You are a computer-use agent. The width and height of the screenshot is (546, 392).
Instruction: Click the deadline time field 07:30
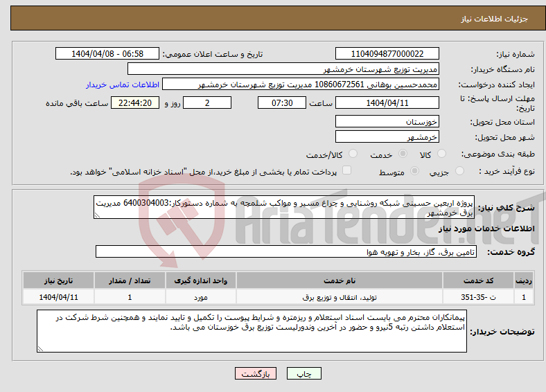click(x=282, y=103)
